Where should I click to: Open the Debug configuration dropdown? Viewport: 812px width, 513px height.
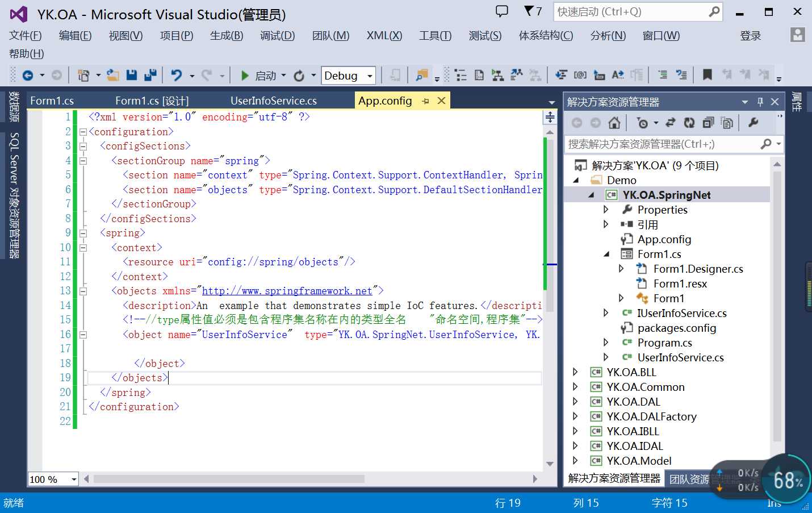[x=370, y=76]
